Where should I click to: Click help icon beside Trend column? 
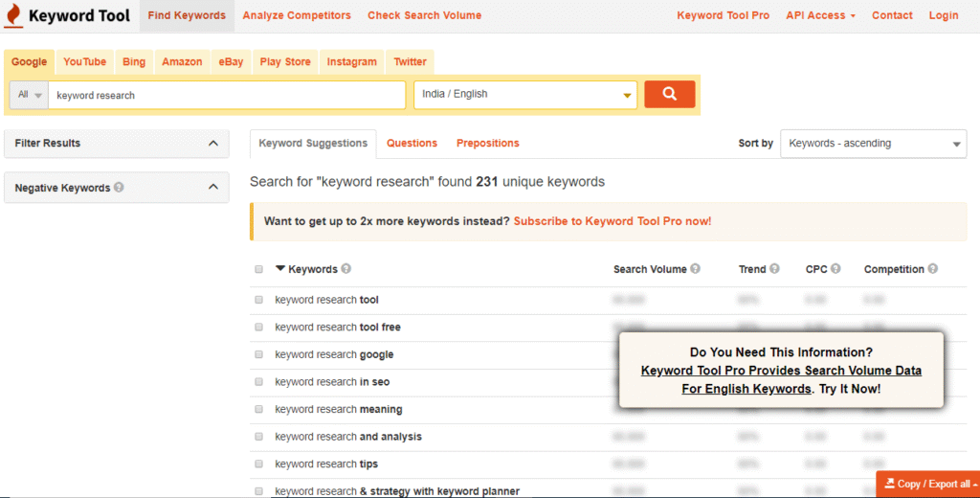(774, 269)
